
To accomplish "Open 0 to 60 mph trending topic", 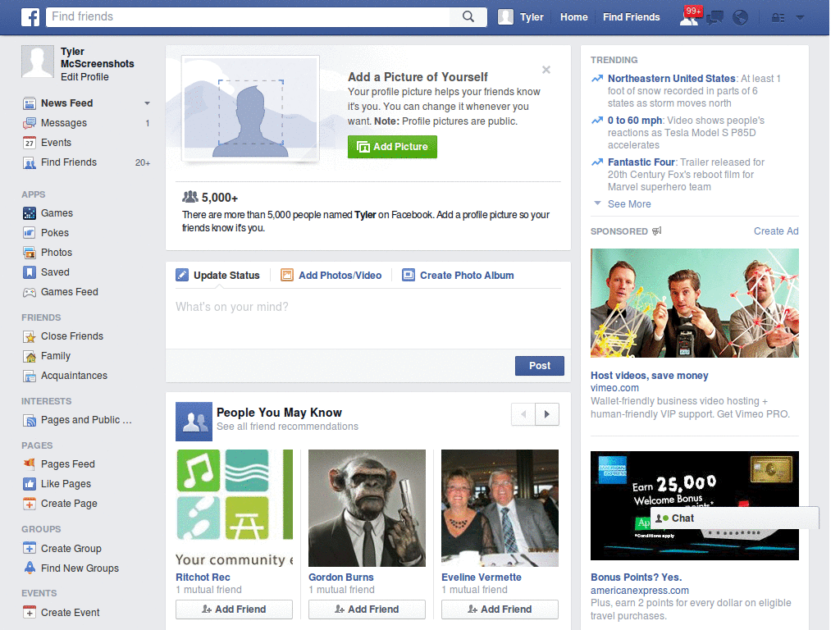I will coord(635,121).
